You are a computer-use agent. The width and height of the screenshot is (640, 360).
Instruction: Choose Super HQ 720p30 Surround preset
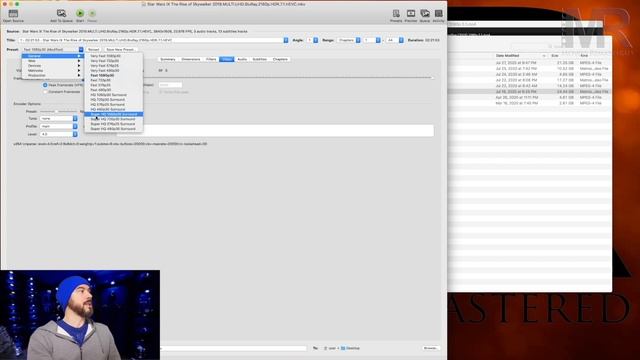(x=113, y=119)
